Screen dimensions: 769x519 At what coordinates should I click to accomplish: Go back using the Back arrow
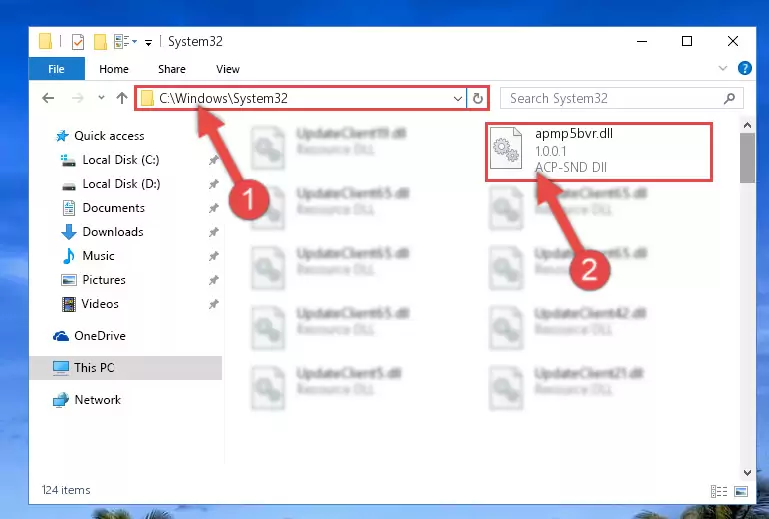tap(48, 98)
